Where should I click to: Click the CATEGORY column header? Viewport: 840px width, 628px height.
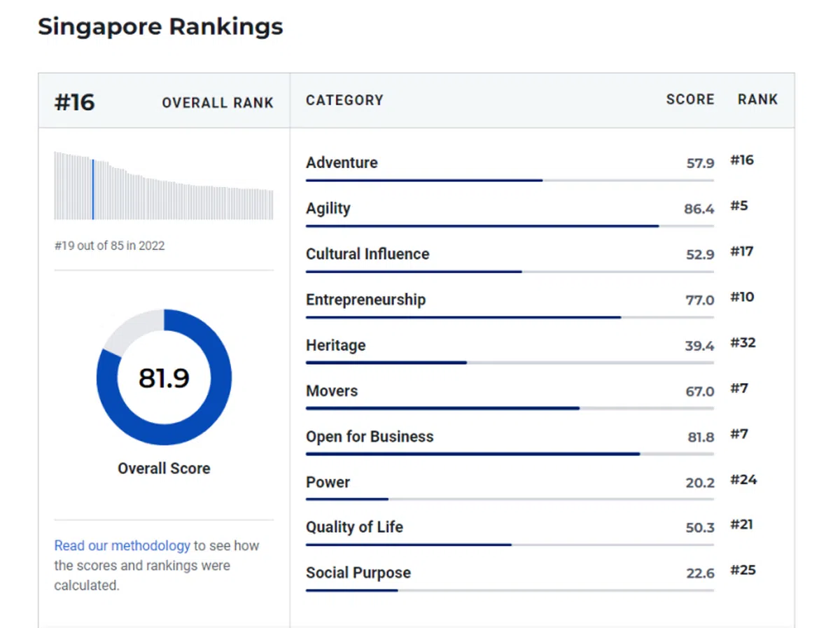344,100
